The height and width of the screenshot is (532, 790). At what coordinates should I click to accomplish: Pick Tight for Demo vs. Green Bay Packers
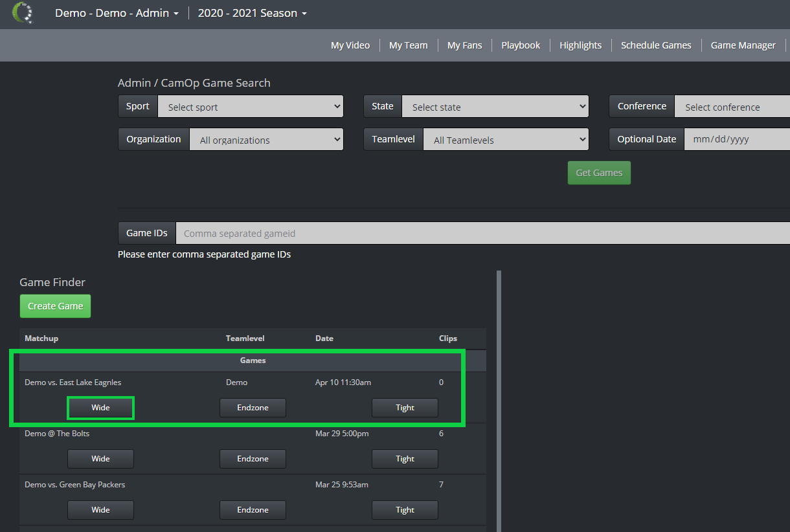pyautogui.click(x=405, y=510)
